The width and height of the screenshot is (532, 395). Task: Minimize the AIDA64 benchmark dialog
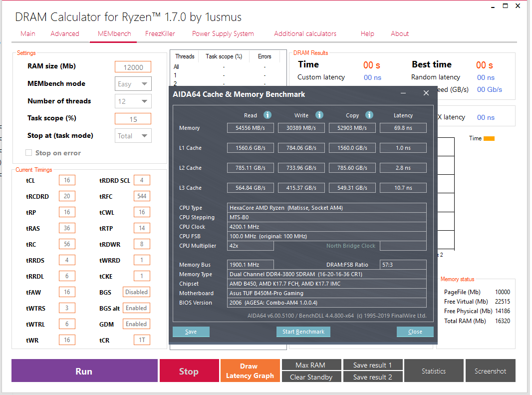click(x=403, y=93)
